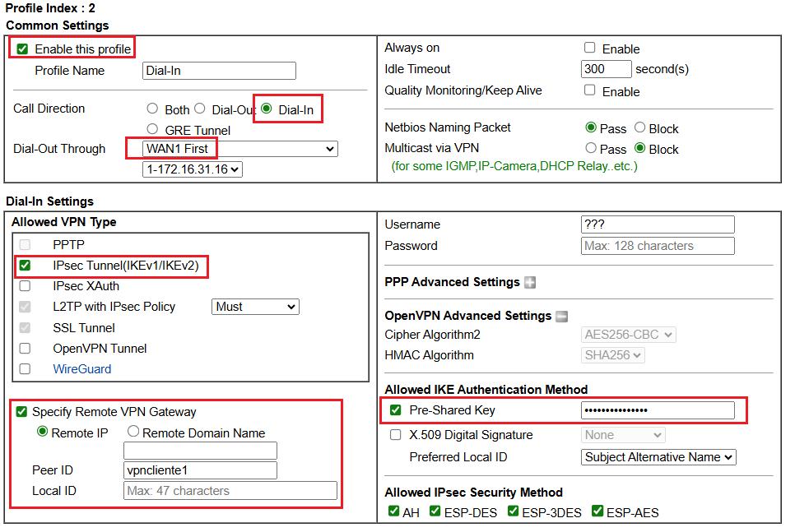Image resolution: width=795 pixels, height=532 pixels.
Task: Focus the Pre-Shared Key password field
Action: point(657,410)
